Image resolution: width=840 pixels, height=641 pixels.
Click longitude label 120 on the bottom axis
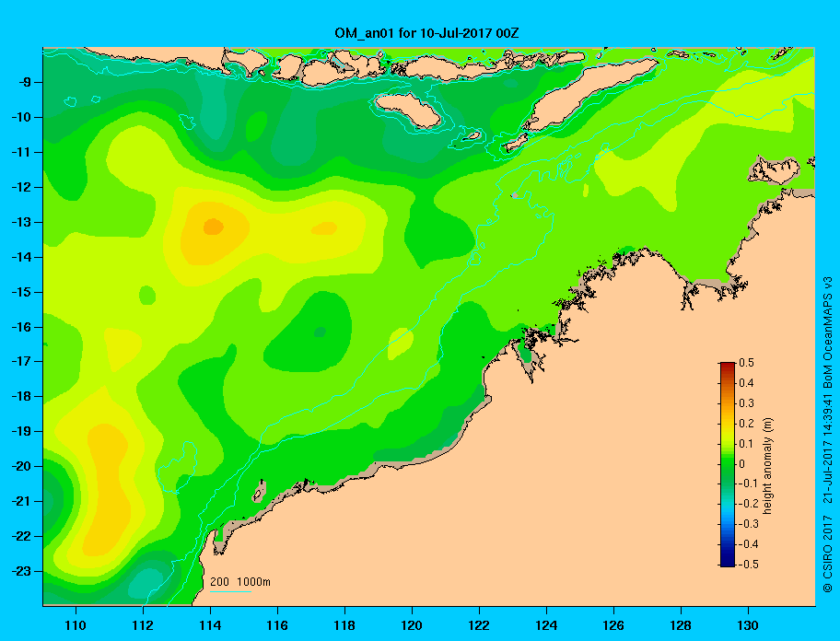(x=412, y=625)
